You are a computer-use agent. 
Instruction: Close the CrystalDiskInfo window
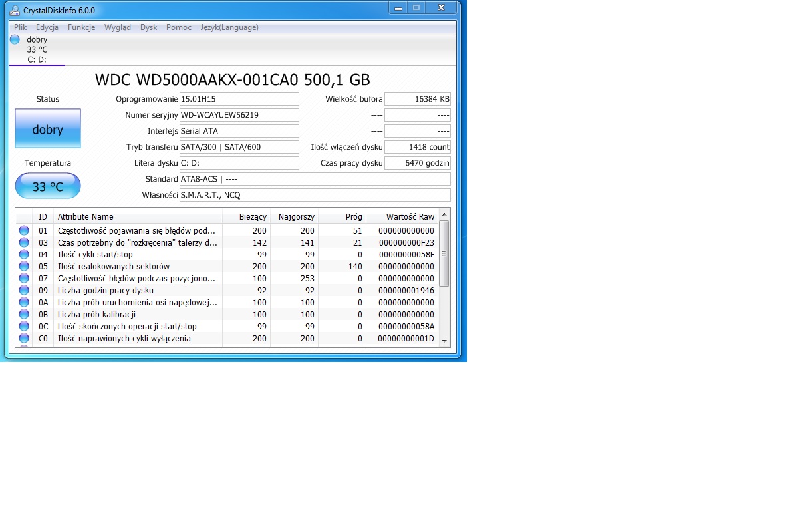[442, 7]
